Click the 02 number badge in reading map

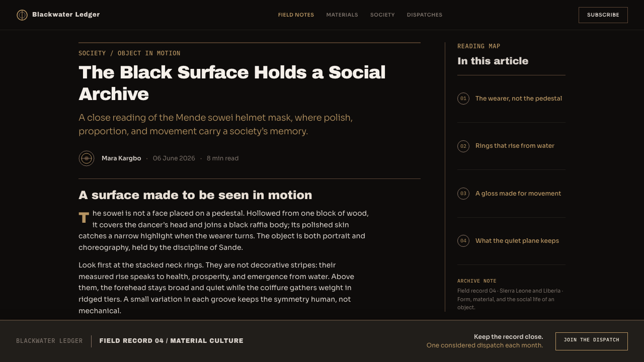click(463, 146)
